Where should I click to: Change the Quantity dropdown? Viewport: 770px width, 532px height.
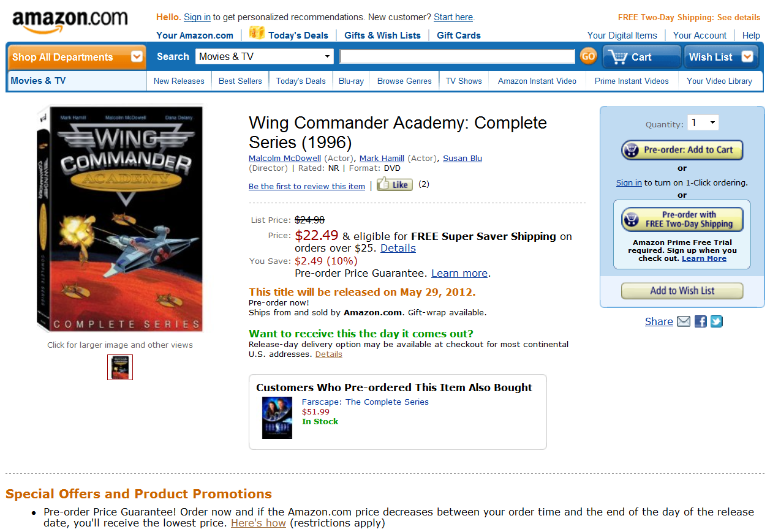click(703, 123)
